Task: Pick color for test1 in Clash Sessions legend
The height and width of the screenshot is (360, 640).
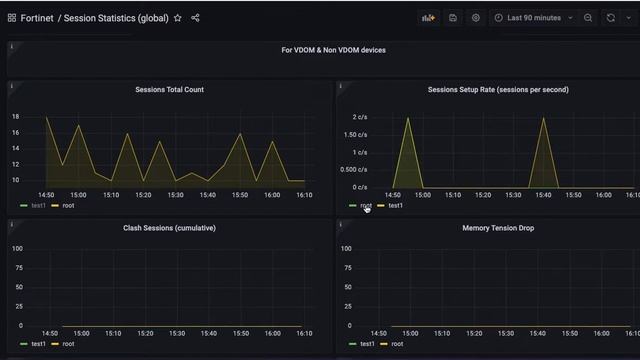Action: point(24,344)
